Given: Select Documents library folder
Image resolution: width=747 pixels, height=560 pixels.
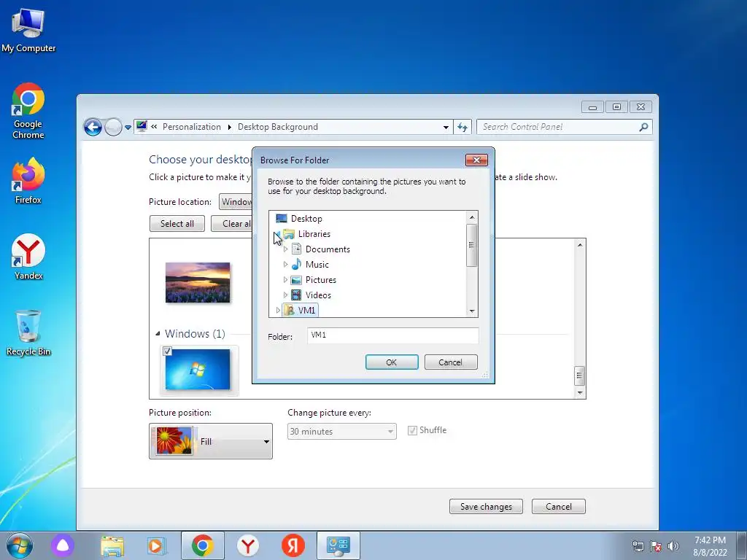Looking at the screenshot, I should (x=328, y=249).
